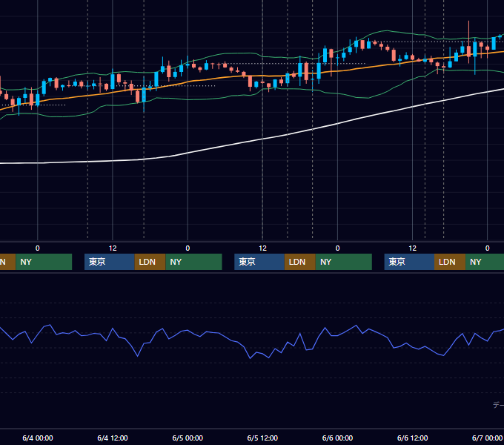504x445 pixels.
Task: Click the NY session block above 6/6 00:00
Action: [344, 262]
